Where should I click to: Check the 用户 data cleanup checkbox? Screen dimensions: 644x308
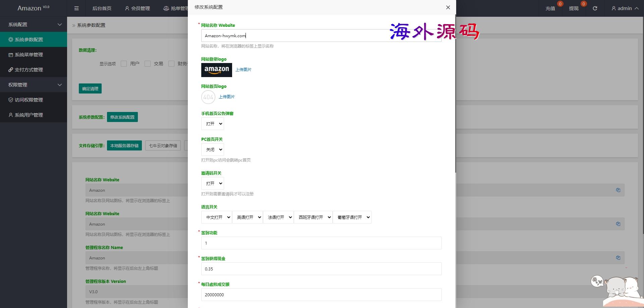[124, 64]
